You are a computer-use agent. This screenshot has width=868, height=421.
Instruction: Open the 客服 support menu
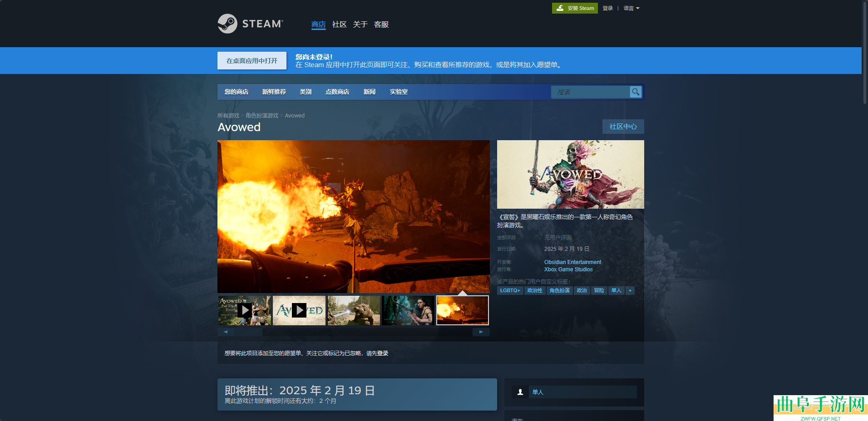pyautogui.click(x=381, y=24)
